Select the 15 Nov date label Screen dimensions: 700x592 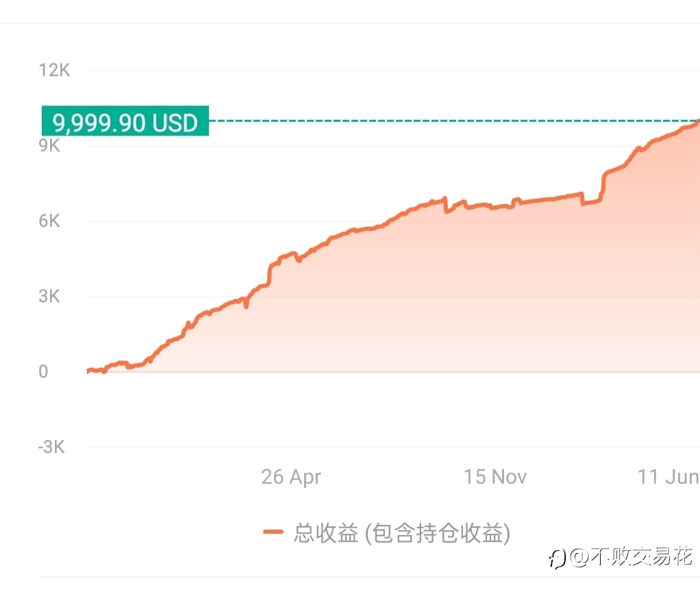pyautogui.click(x=495, y=477)
